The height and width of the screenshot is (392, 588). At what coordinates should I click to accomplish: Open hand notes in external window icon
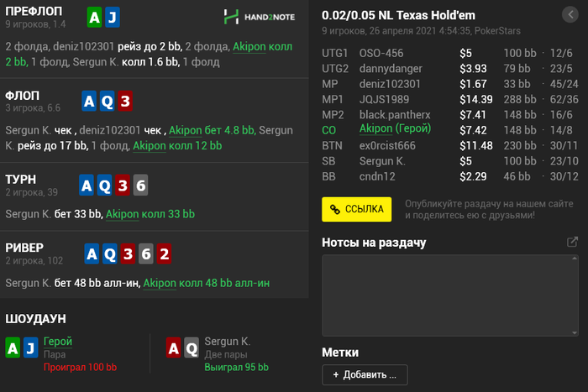[x=572, y=242]
